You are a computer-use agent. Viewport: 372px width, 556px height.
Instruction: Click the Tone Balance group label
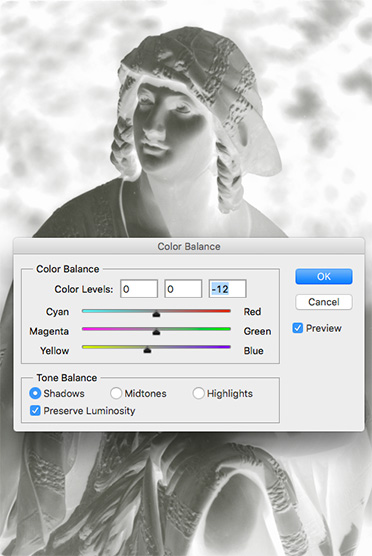pyautogui.click(x=67, y=378)
